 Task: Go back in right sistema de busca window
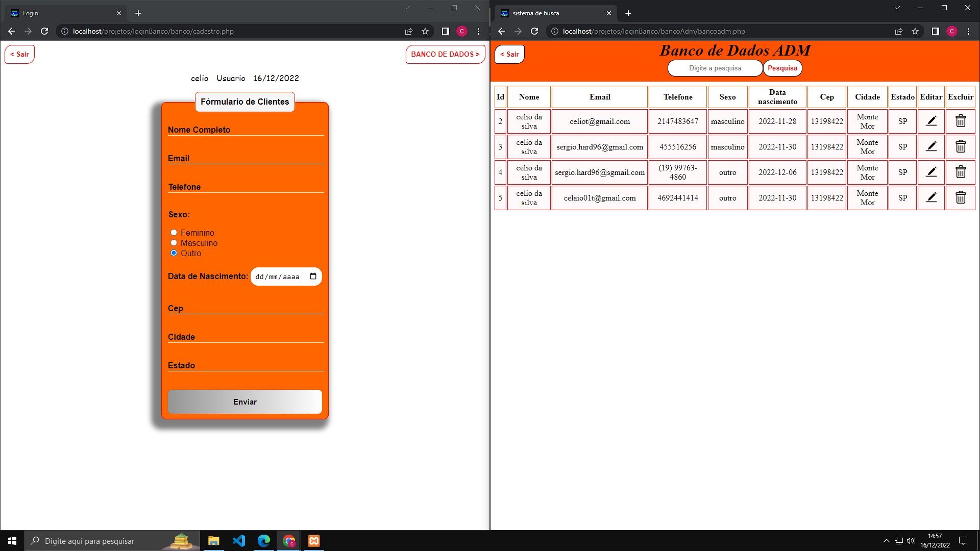tap(502, 31)
